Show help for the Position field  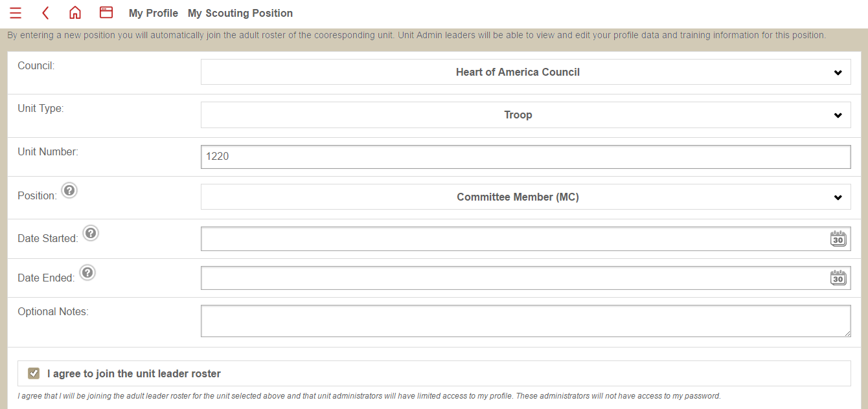tap(70, 191)
